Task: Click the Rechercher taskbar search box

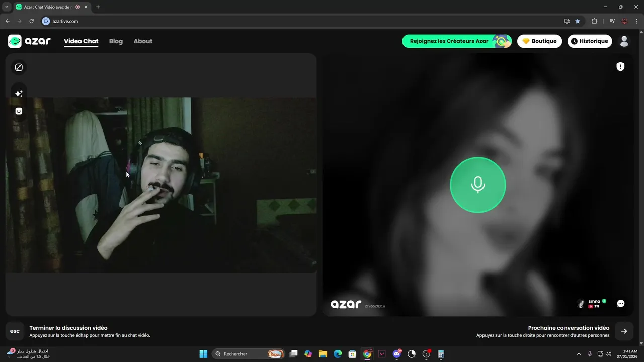Action: coord(249,354)
